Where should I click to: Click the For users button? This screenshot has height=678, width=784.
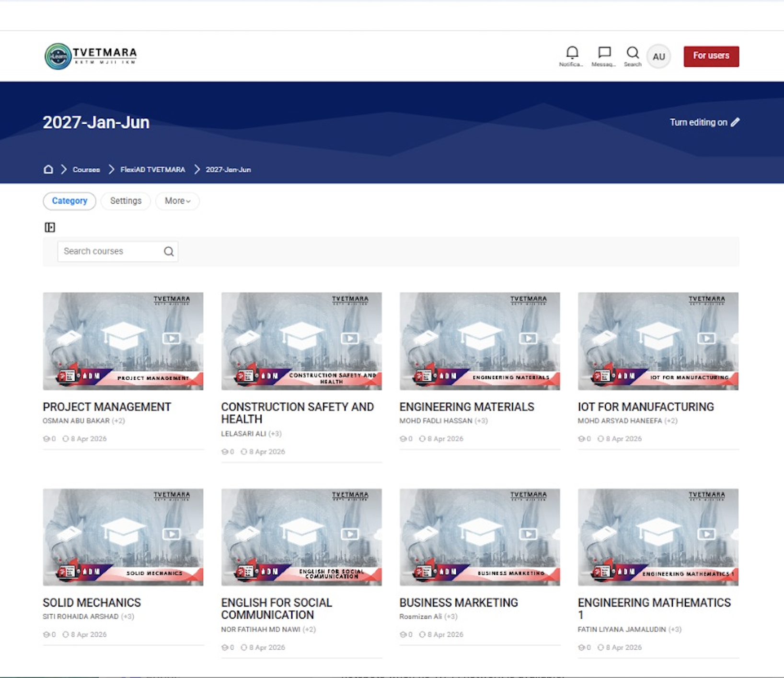(x=711, y=56)
